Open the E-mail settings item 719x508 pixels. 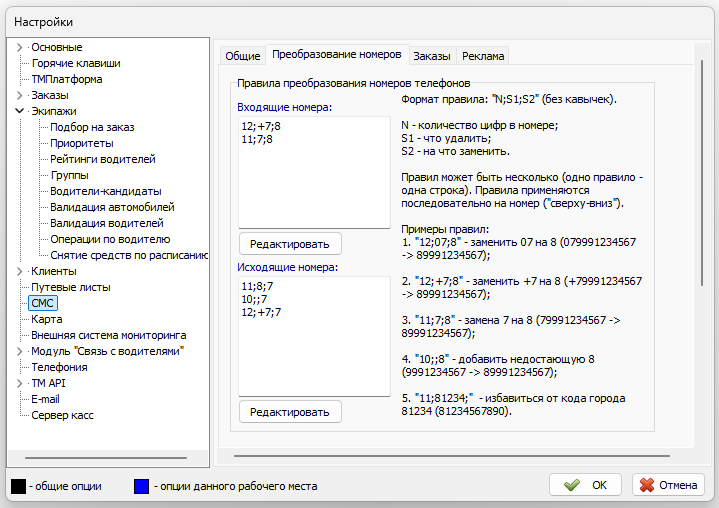45,399
